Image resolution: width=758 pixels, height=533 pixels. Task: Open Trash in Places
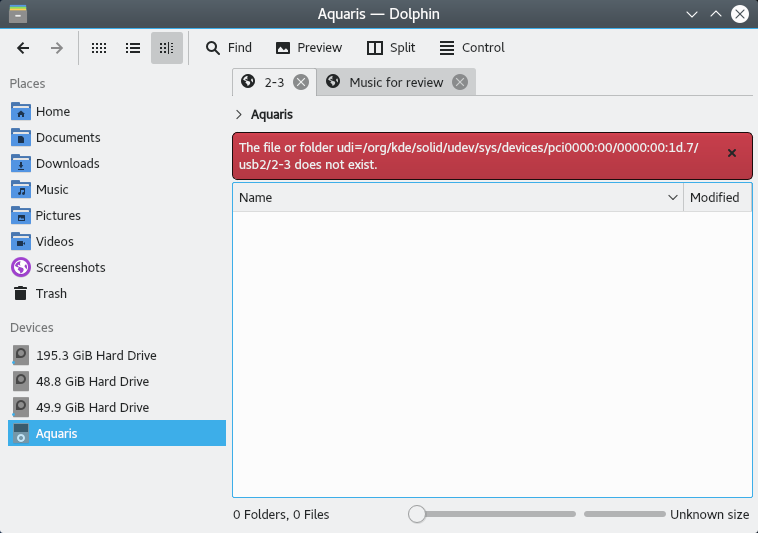(117, 294)
